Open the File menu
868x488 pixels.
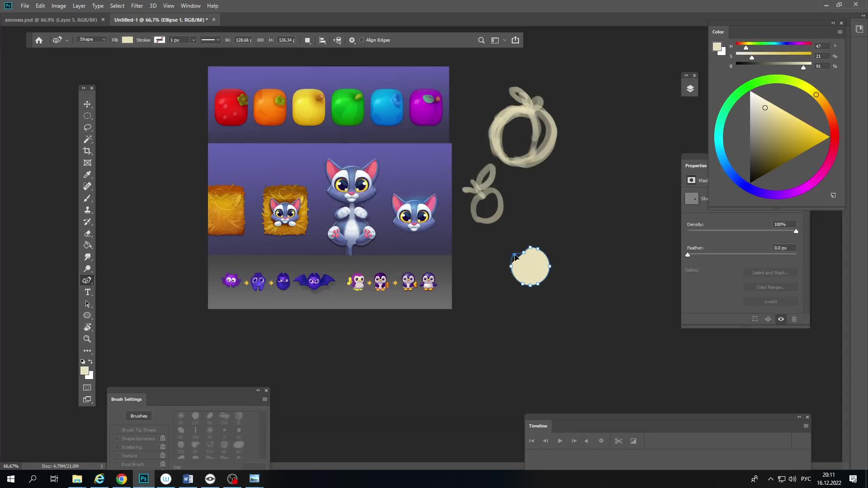tap(25, 6)
